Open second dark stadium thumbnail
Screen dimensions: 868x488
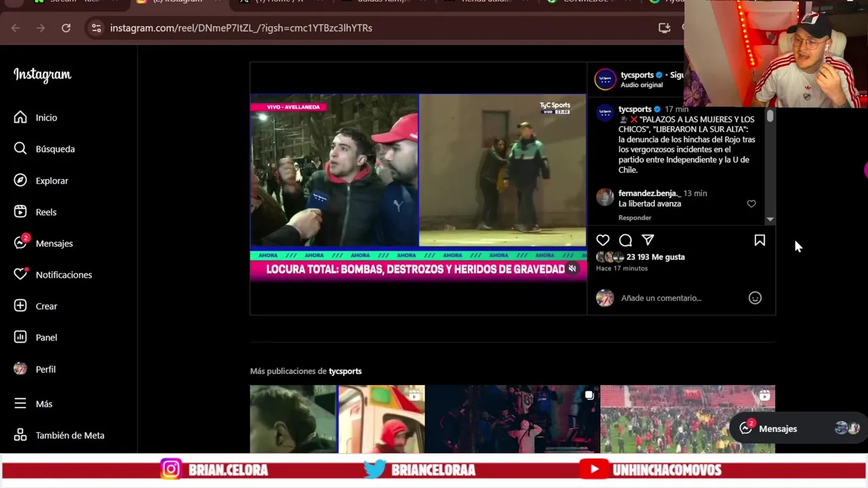point(512,419)
